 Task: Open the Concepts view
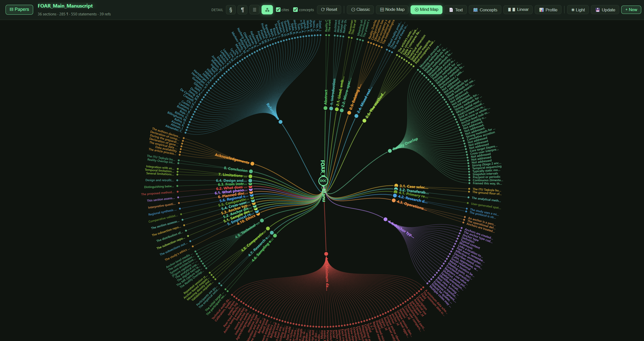[x=485, y=10]
